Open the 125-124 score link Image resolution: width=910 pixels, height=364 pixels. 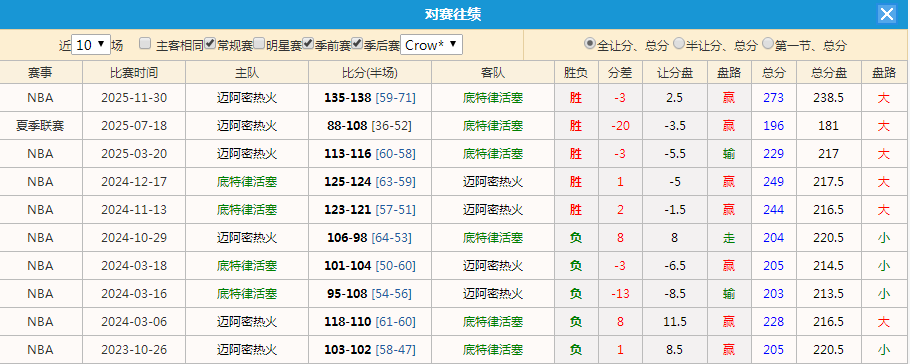347,182
